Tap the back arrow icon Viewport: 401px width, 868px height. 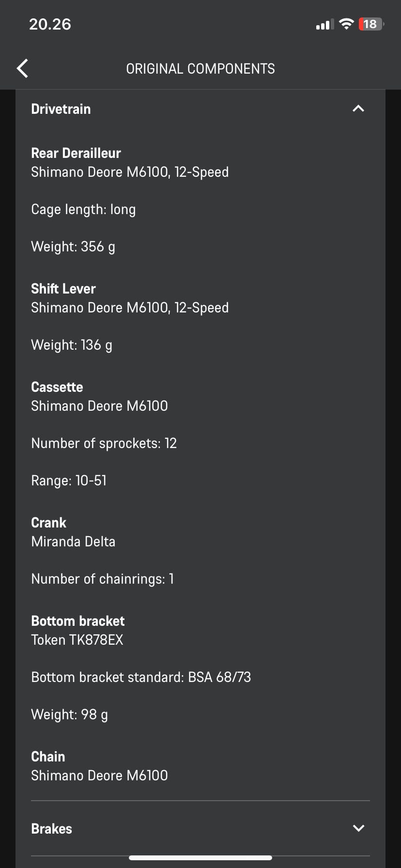click(x=22, y=68)
